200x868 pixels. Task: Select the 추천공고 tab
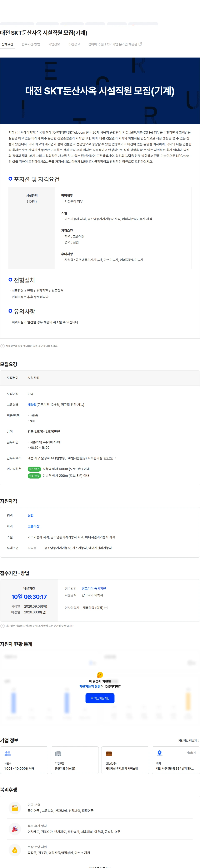coord(74,44)
